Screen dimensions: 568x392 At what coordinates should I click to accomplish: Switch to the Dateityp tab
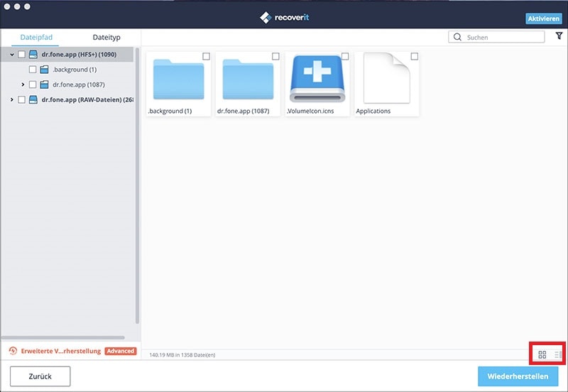(106, 38)
